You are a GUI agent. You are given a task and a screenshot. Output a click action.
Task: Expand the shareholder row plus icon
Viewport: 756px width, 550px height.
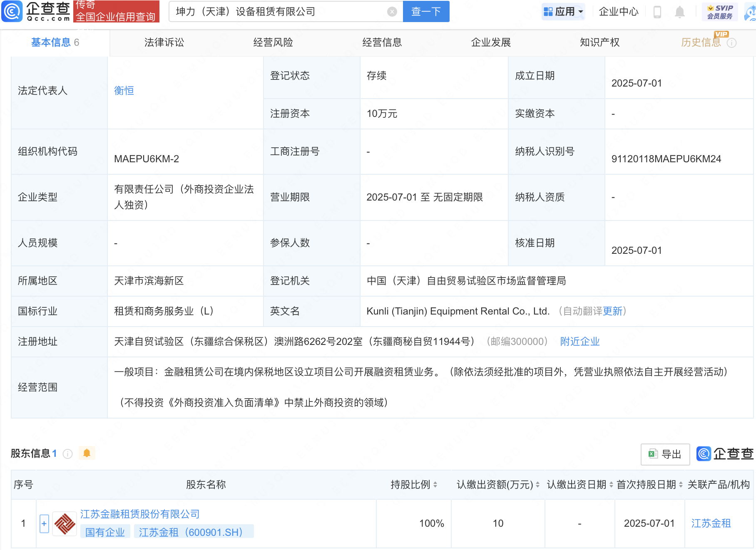point(44,524)
